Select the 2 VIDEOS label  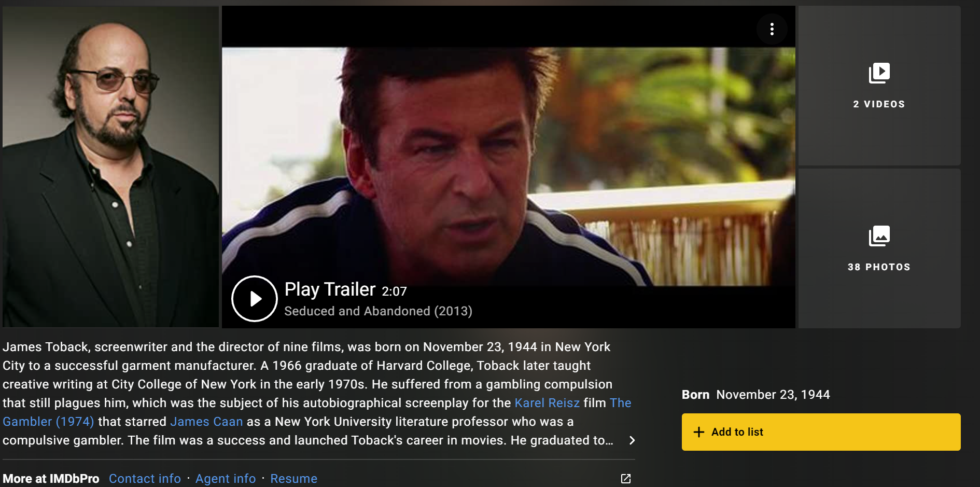pos(879,104)
